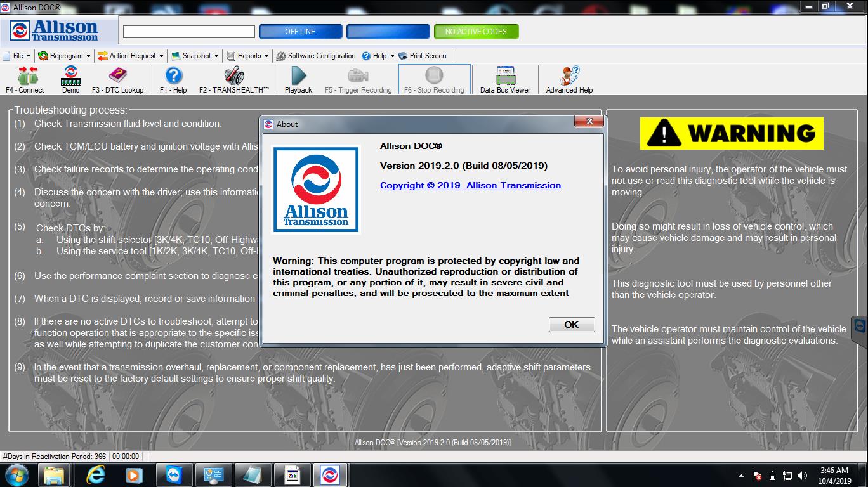Click the Playback toolbar icon

[x=298, y=80]
